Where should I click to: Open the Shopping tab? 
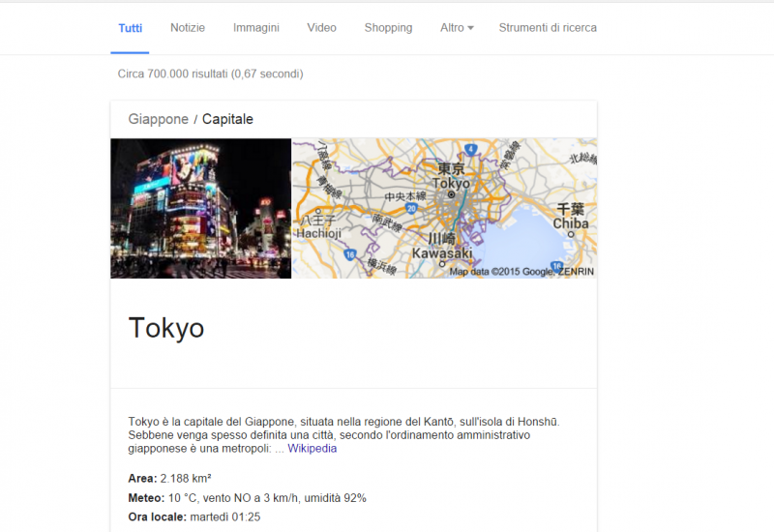(x=389, y=28)
